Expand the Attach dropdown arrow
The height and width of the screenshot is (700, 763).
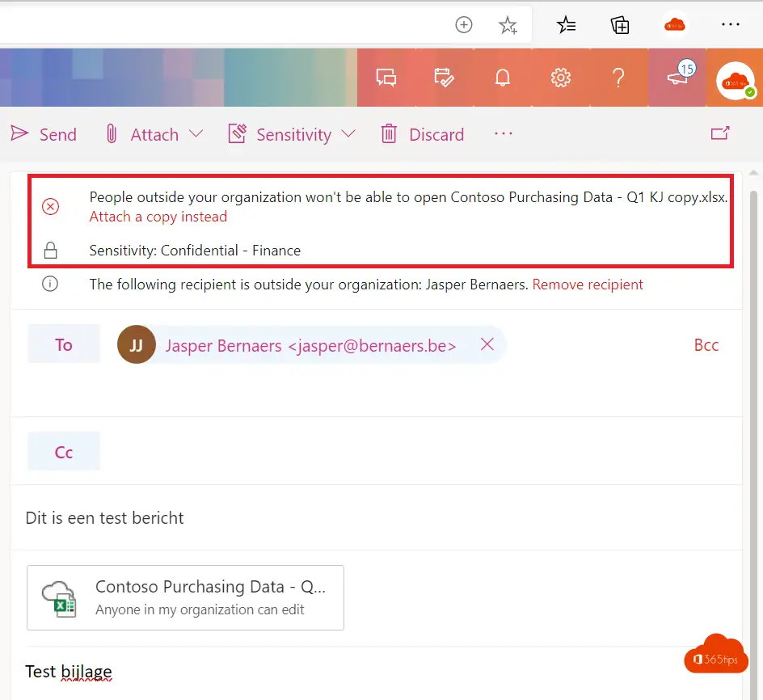[196, 133]
